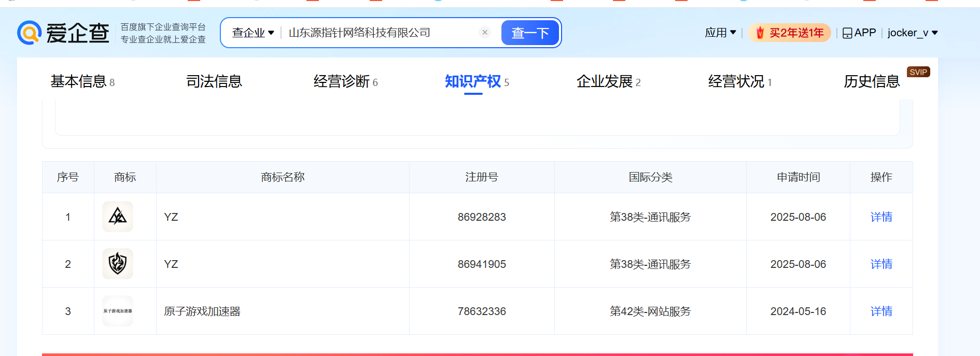This screenshot has height=356, width=980.
Task: Switch to the 司法信息 tab
Action: click(x=214, y=81)
